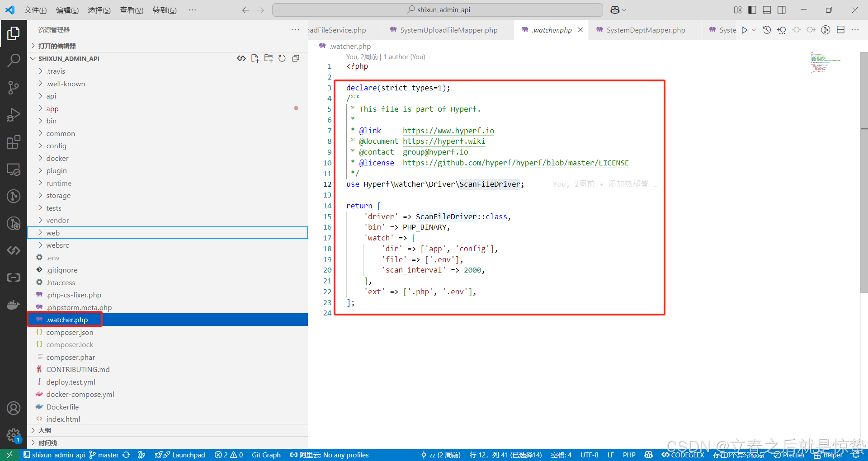
Task: Open Git Graph from the status bar
Action: click(x=266, y=455)
